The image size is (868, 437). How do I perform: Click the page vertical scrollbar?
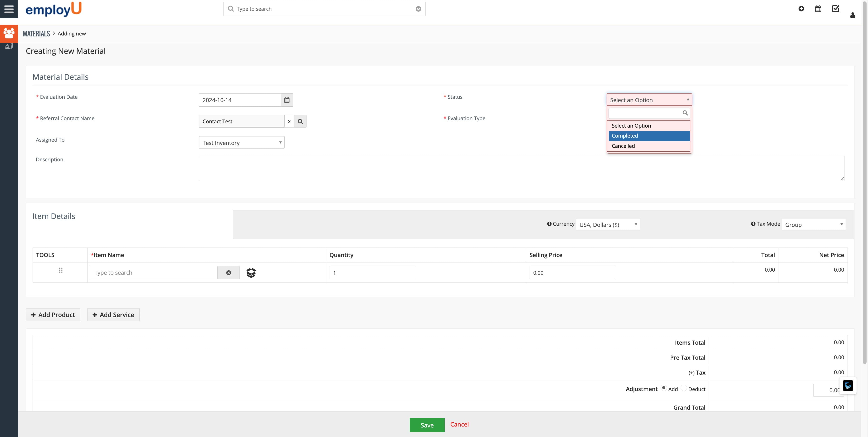[865, 182]
